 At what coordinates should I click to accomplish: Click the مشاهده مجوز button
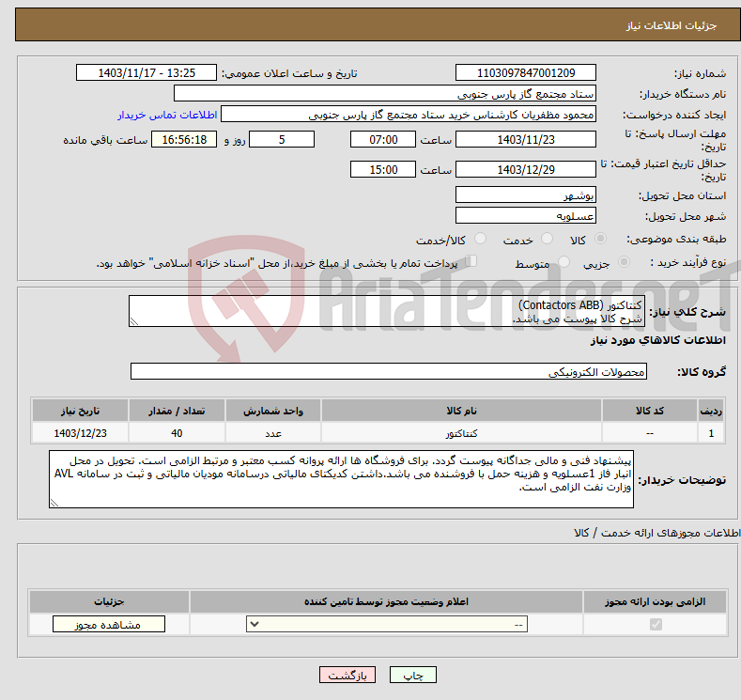(109, 624)
